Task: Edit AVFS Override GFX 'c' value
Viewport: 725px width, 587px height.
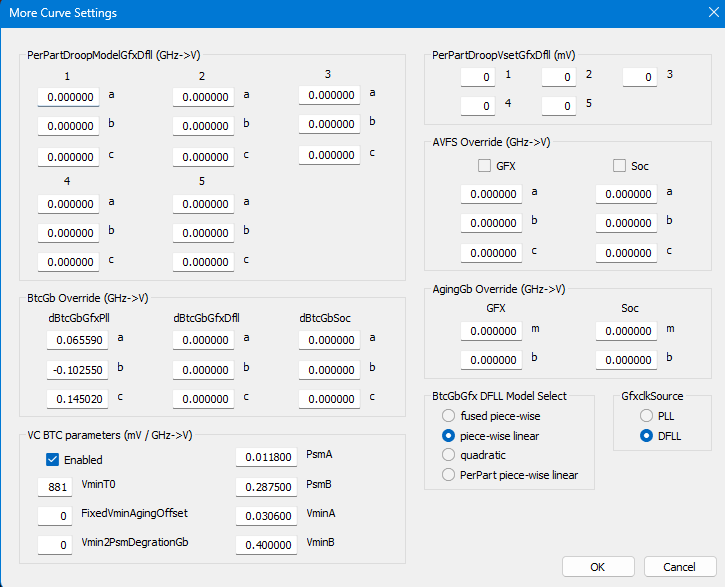Action: tap(492, 253)
